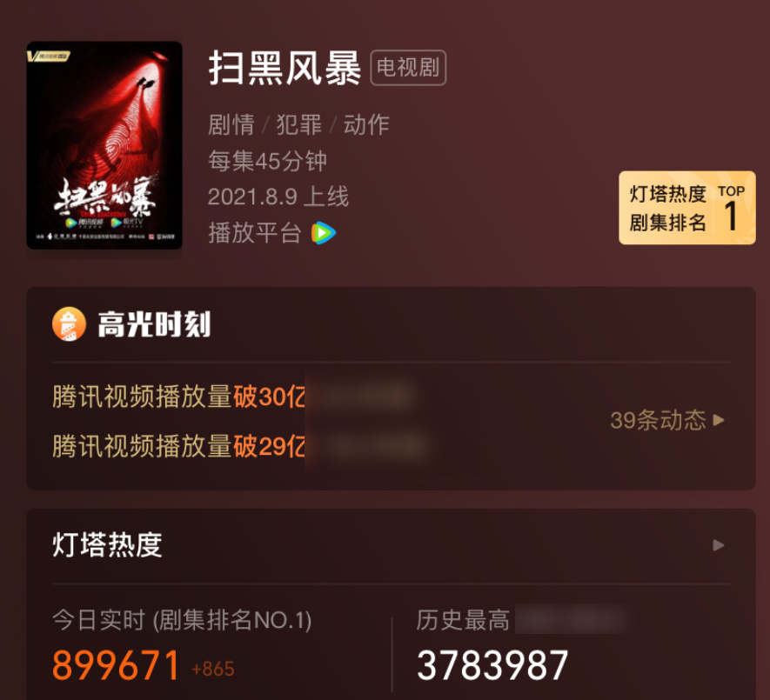Tap today's realtime heat value 899671
770x700 pixels.
pos(116,665)
